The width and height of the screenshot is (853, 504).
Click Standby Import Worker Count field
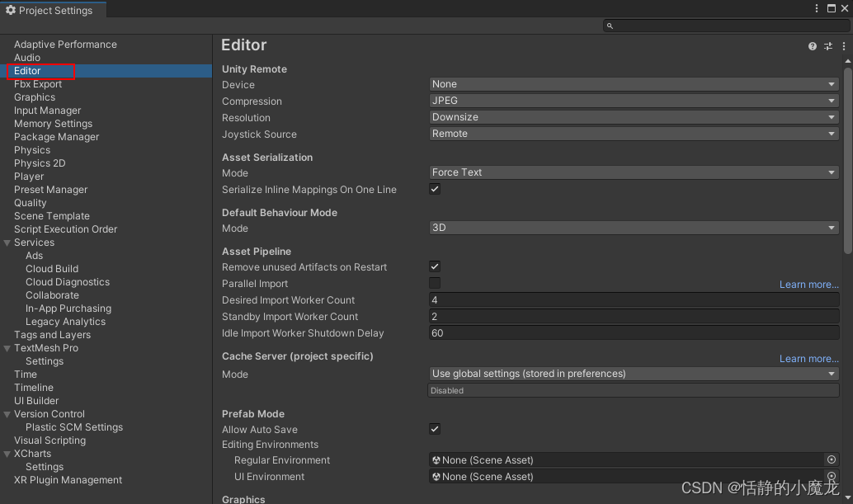point(634,317)
